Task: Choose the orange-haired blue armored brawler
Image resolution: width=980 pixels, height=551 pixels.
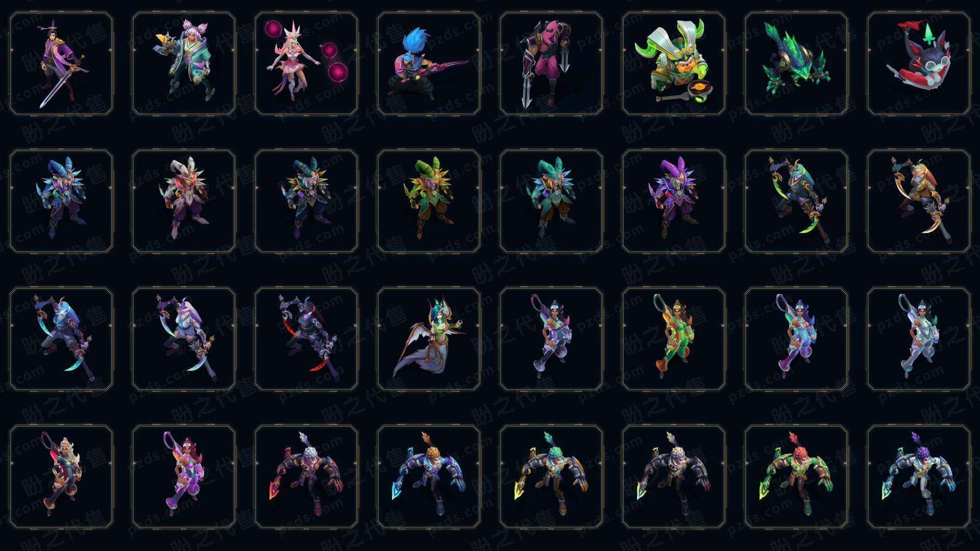Action: pyautogui.click(x=429, y=477)
